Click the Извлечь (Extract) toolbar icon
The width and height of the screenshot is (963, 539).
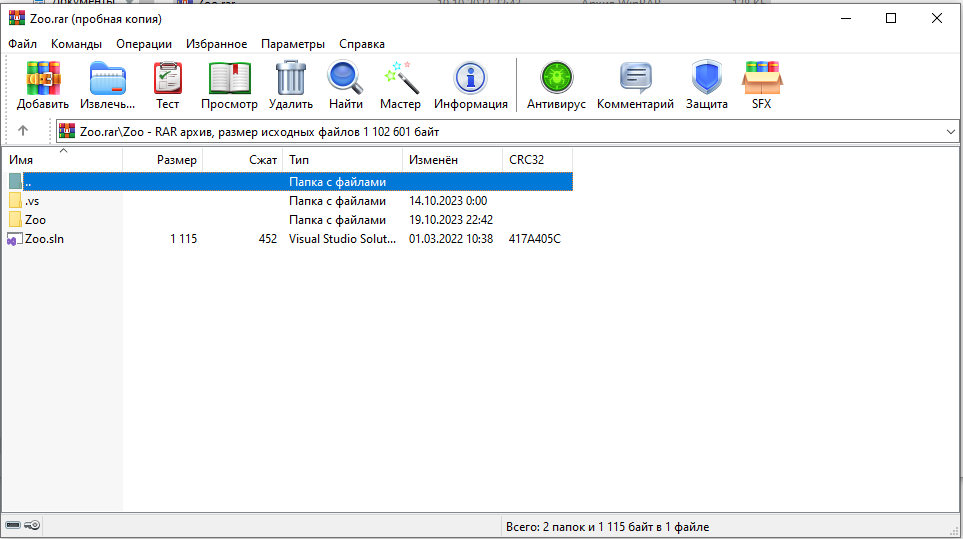click(107, 78)
